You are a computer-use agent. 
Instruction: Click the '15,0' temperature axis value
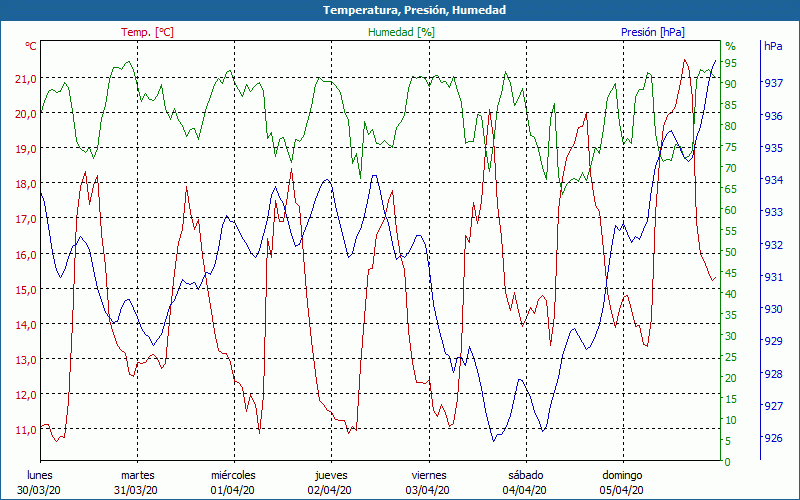(x=26, y=289)
